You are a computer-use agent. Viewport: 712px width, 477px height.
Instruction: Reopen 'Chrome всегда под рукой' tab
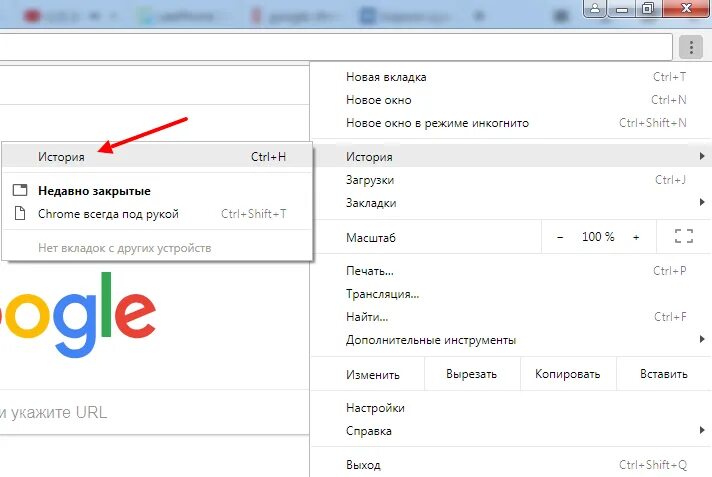click(x=157, y=214)
